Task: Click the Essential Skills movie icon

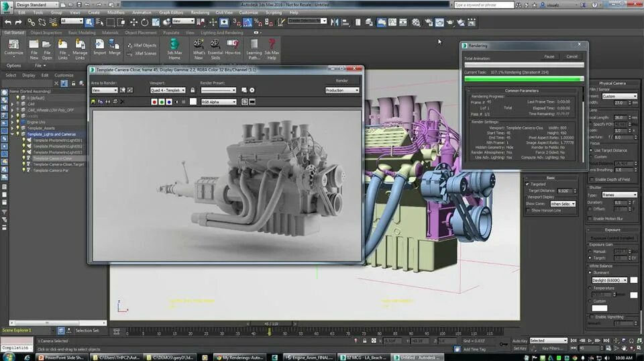Action: pos(215,49)
